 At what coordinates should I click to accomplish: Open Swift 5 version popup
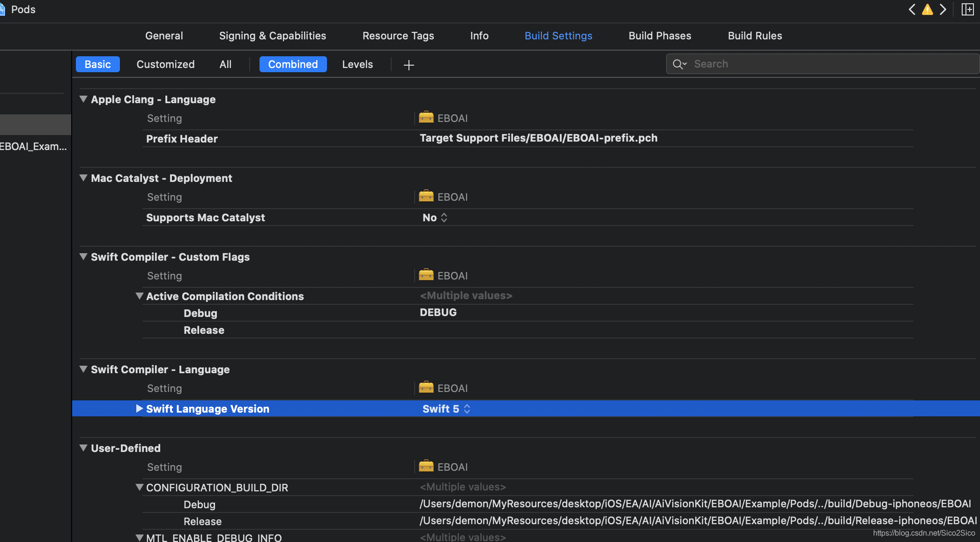pyautogui.click(x=446, y=409)
